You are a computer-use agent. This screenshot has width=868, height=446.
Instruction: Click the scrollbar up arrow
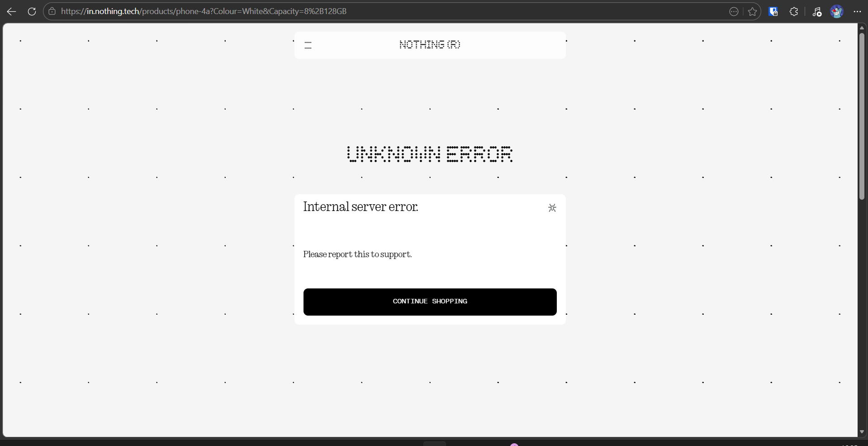click(x=862, y=28)
